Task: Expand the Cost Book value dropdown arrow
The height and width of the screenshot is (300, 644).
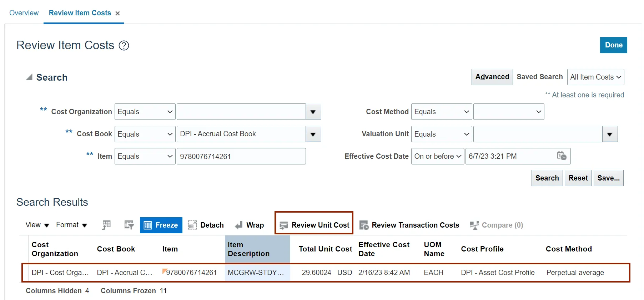Action: [313, 134]
